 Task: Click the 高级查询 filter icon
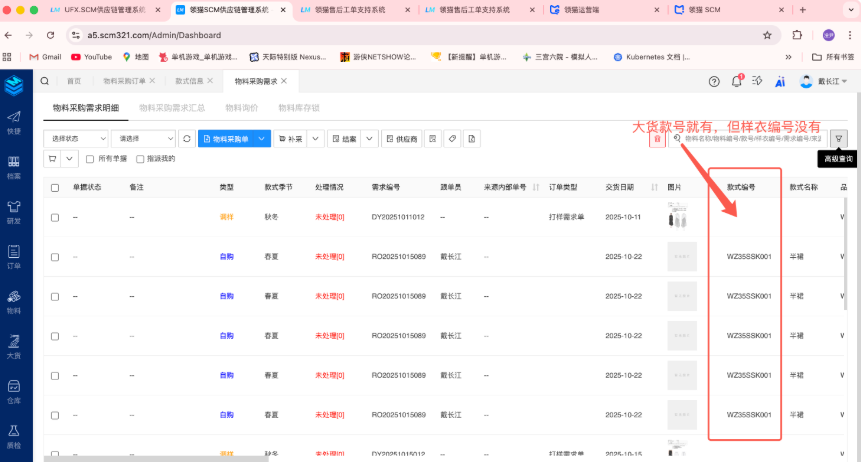click(839, 139)
